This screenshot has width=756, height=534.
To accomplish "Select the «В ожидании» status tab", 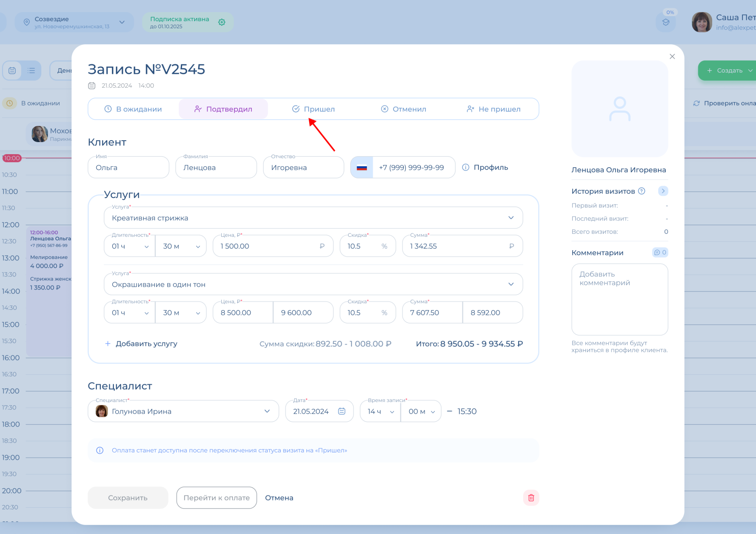I will (x=133, y=109).
